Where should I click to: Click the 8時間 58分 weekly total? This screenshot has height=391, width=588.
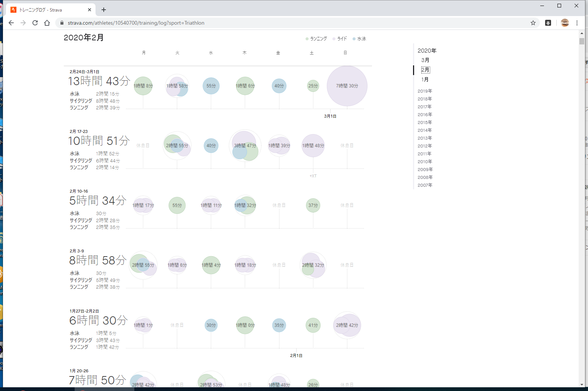(x=98, y=260)
